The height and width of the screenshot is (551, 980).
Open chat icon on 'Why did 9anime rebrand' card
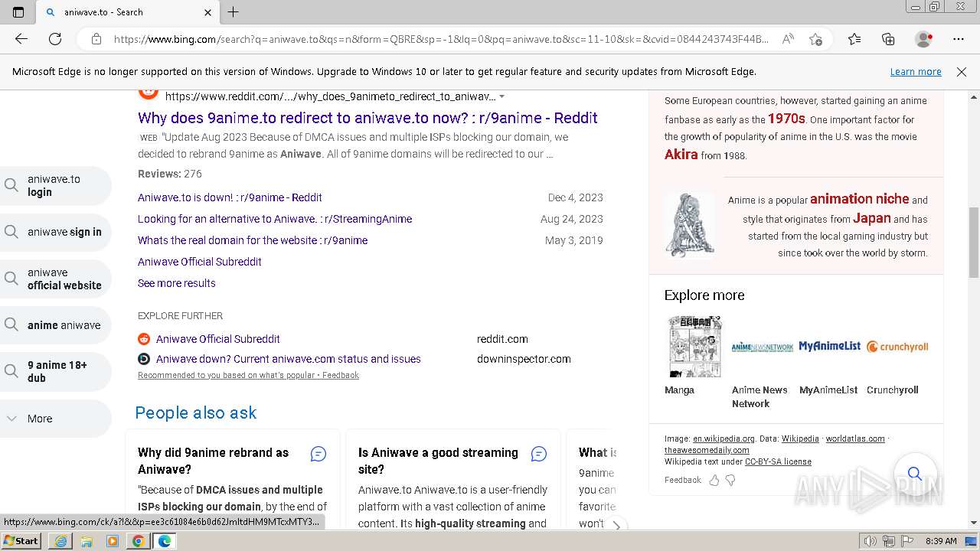tap(318, 454)
